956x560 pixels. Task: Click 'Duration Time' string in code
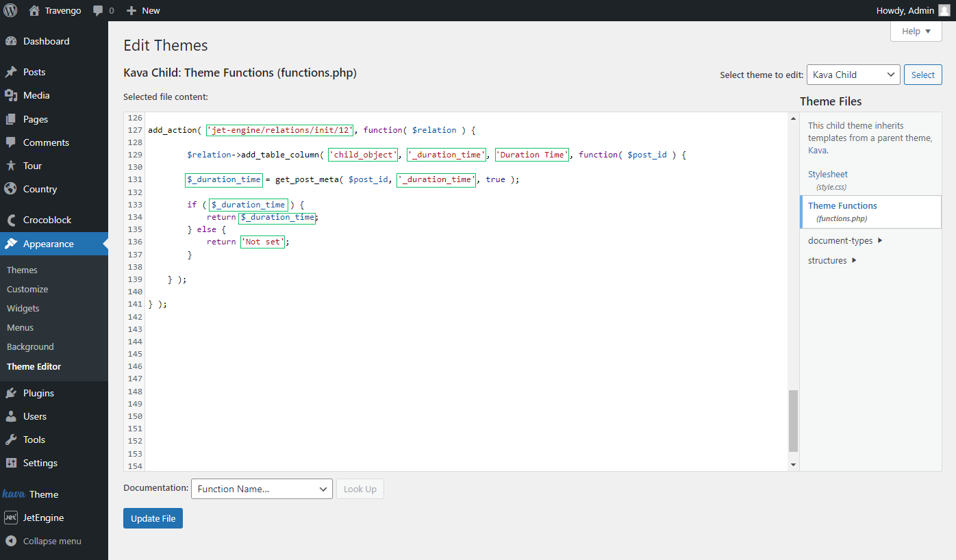pos(532,155)
